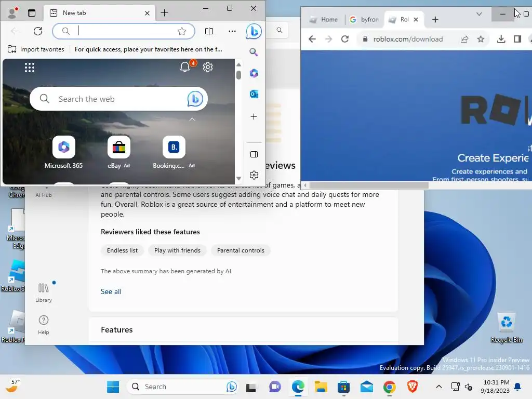
Task: Click the Edge address bar field
Action: pyautogui.click(x=124, y=31)
